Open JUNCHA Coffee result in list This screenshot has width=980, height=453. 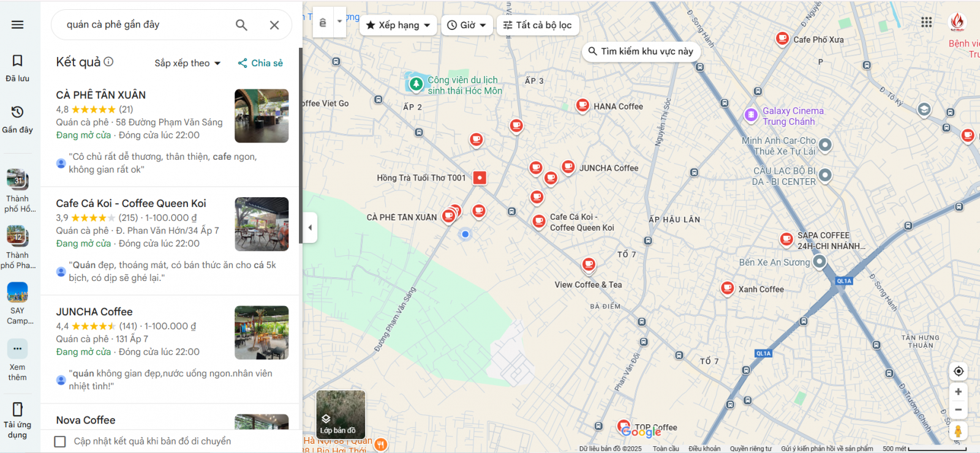click(94, 312)
